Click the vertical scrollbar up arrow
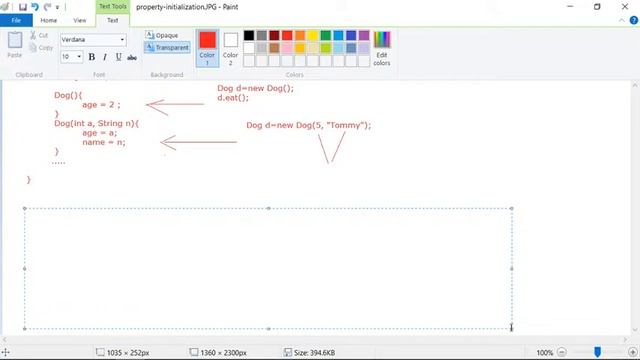Viewport: 640px width, 360px height. click(x=635, y=85)
